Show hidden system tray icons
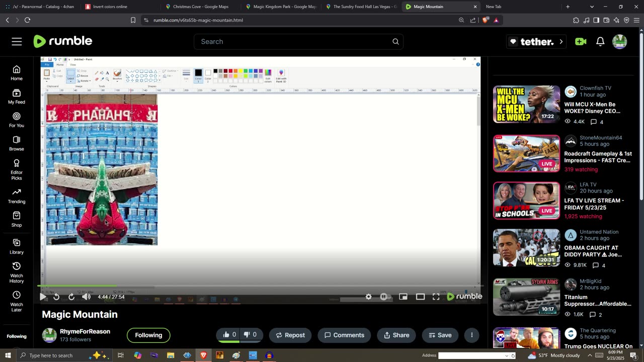Viewport: 644px width, 362px height. (590, 355)
